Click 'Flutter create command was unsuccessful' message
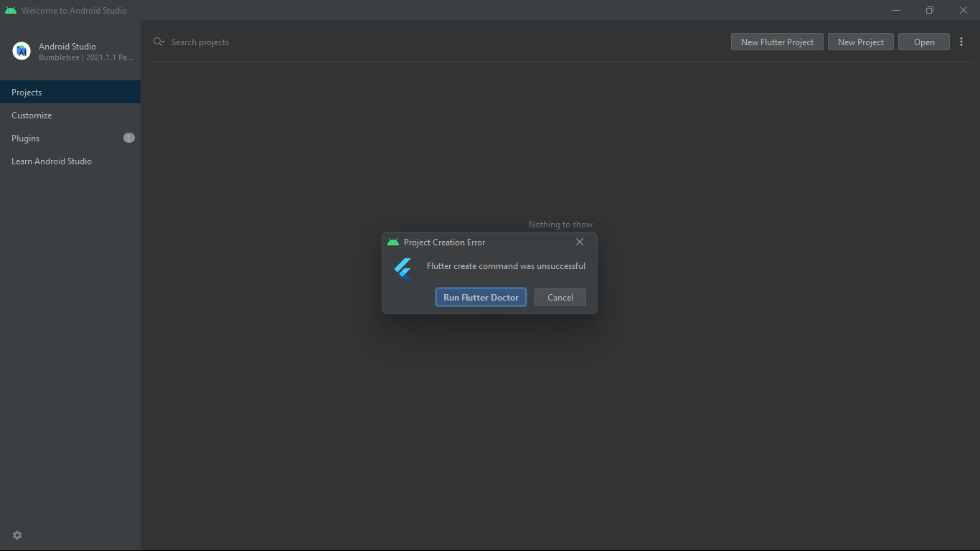Viewport: 980px width, 551px height. coord(506,266)
